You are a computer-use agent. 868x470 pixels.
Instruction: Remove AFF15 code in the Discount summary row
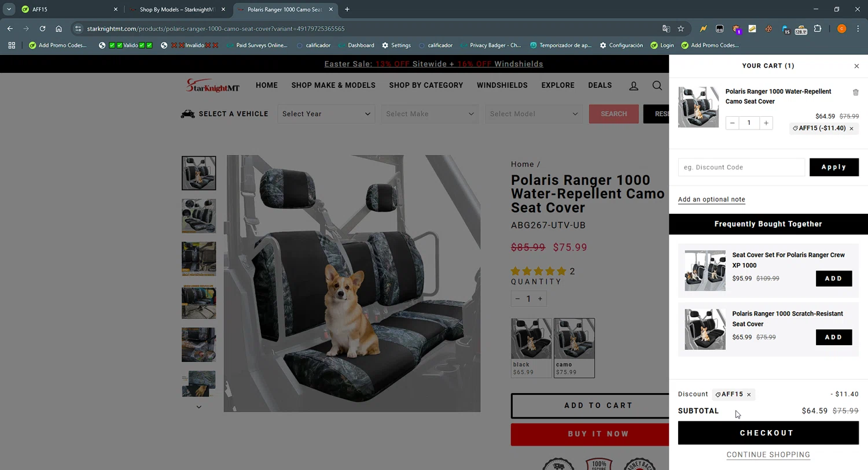(x=749, y=395)
